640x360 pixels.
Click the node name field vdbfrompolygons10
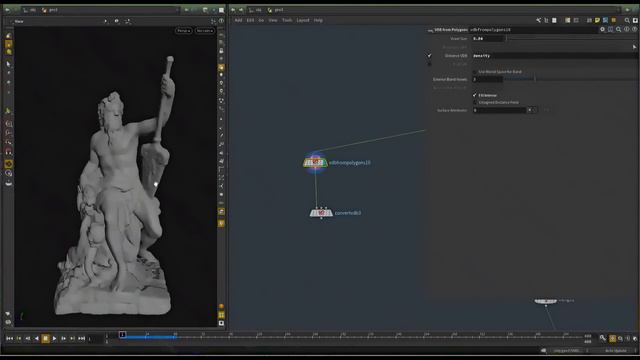tap(533, 29)
